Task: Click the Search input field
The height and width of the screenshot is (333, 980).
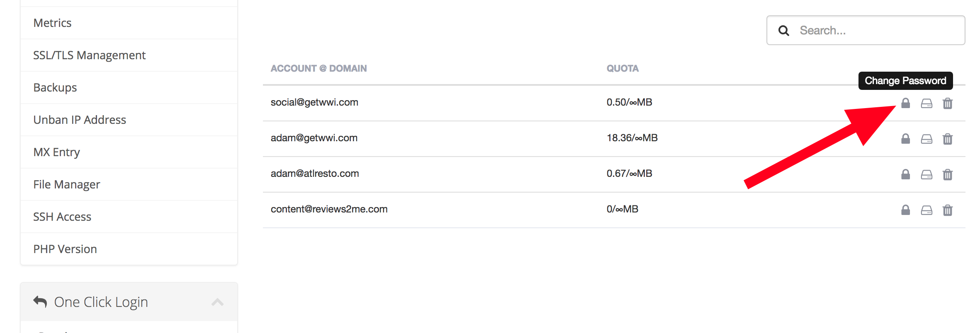Action: point(866,30)
